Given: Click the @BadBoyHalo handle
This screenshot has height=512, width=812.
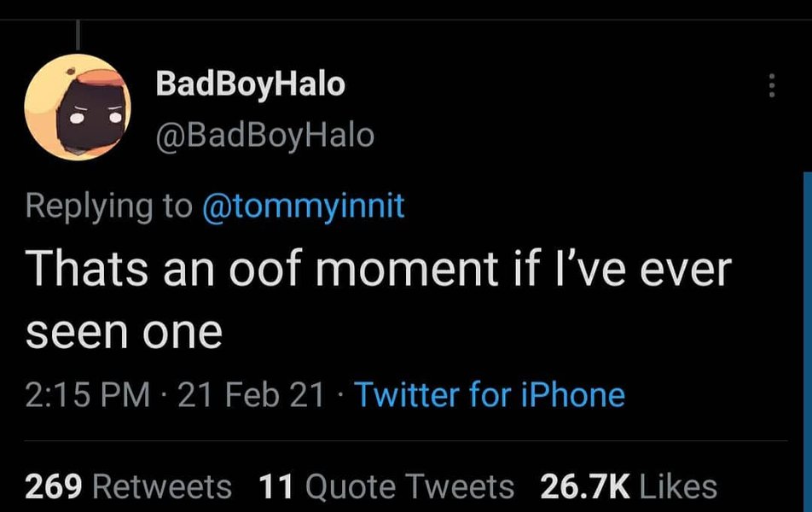Looking at the screenshot, I should pos(264,136).
